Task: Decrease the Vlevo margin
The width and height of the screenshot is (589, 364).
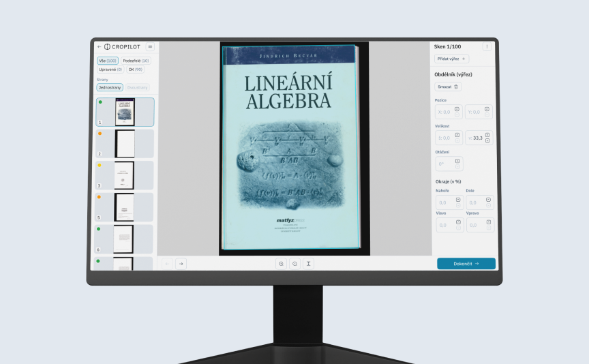Action: coord(458,228)
